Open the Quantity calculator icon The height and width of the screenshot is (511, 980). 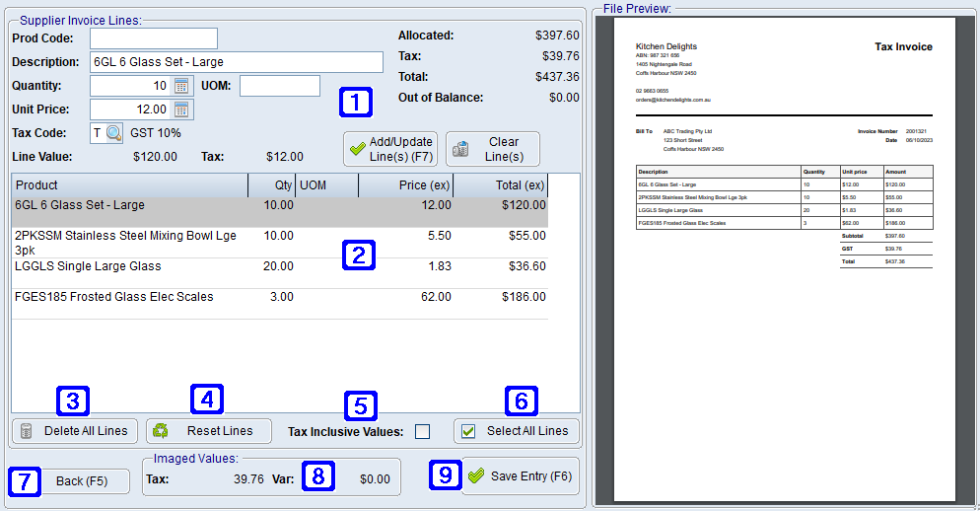pos(181,86)
